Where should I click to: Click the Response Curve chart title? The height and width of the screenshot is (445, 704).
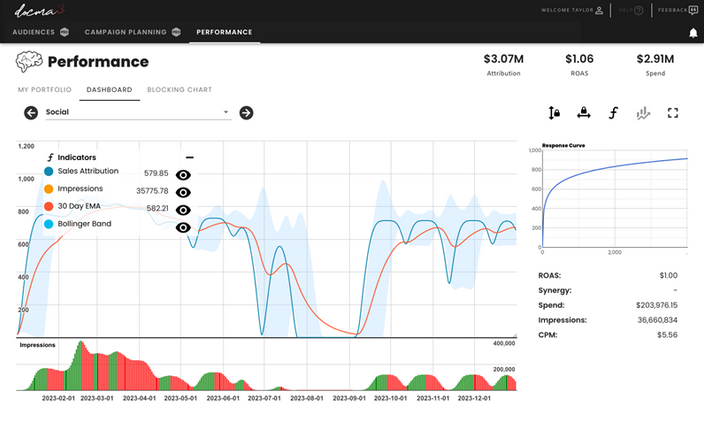[563, 145]
